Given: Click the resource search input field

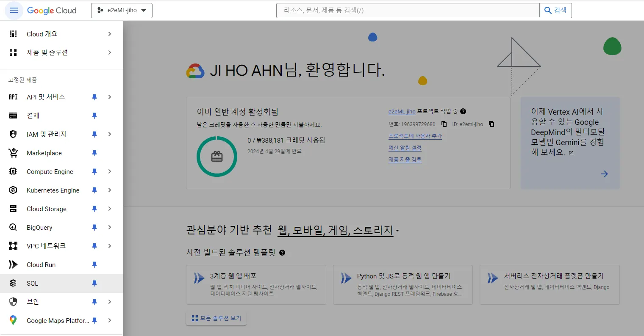Looking at the screenshot, I should (x=408, y=11).
